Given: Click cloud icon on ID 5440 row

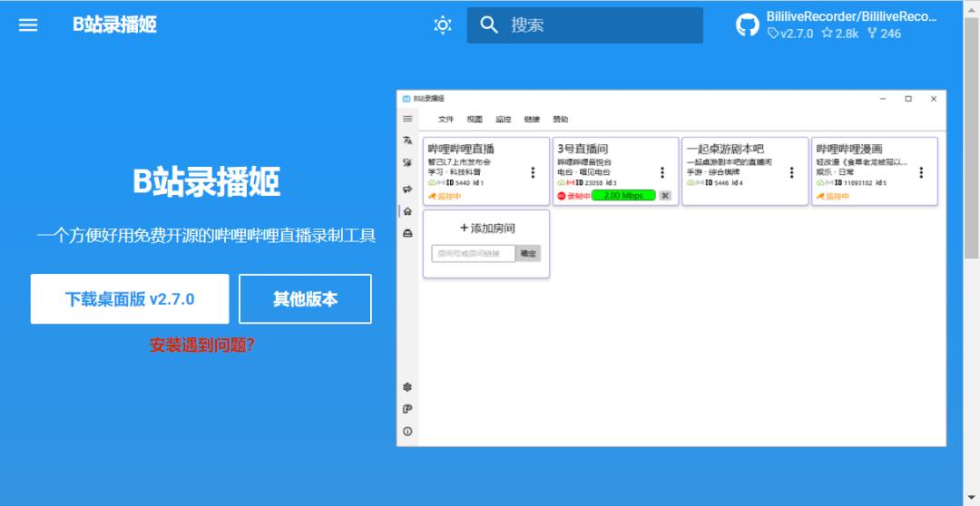Looking at the screenshot, I should pyautogui.click(x=432, y=183).
